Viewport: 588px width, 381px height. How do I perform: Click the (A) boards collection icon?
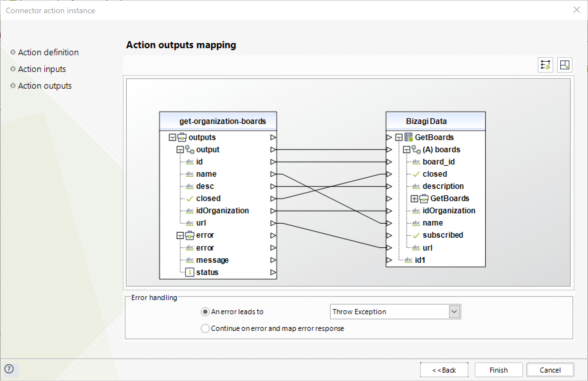[x=416, y=149]
